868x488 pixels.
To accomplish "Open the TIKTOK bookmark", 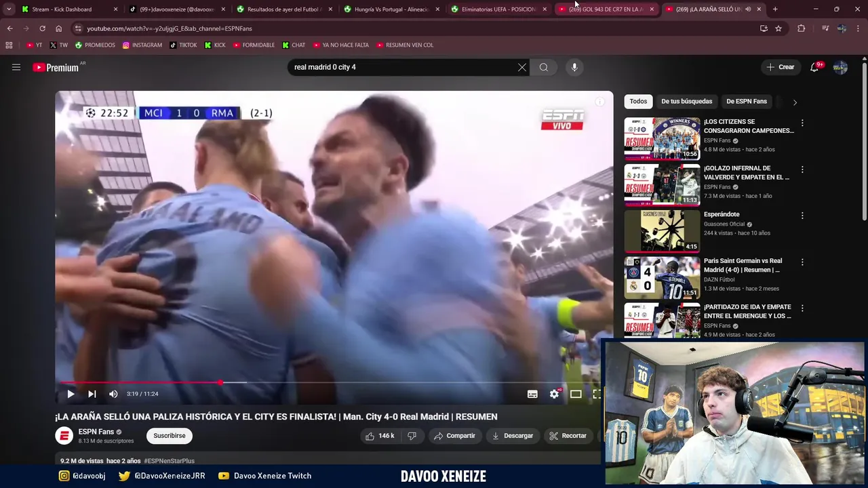I will 183,45.
